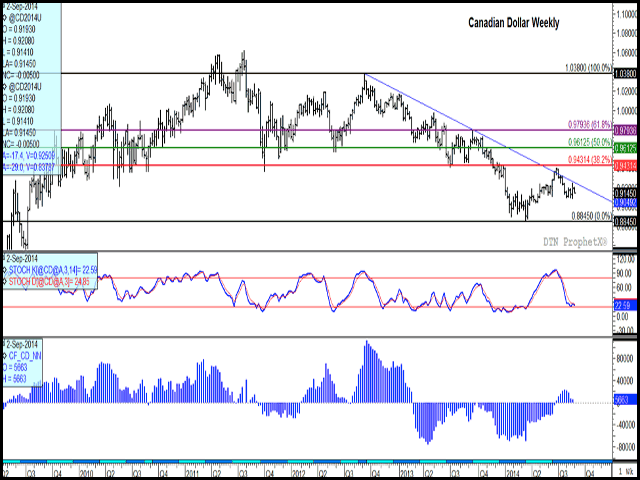This screenshot has width=640, height=480.
Task: Click the 'Canadian Dollar Weekly' chart title
Action: tap(513, 23)
